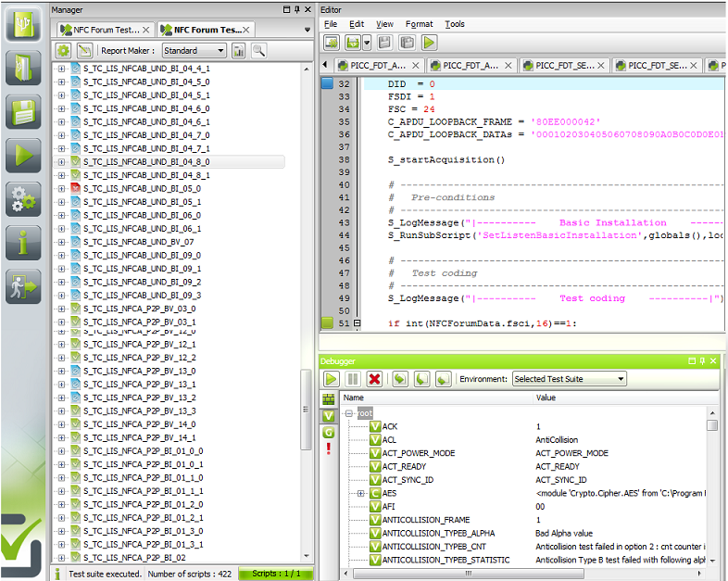The image size is (728, 581).
Task: Select S_TC_LIS_NFCAB_UND_BV_07 in the test list
Action: [x=138, y=242]
